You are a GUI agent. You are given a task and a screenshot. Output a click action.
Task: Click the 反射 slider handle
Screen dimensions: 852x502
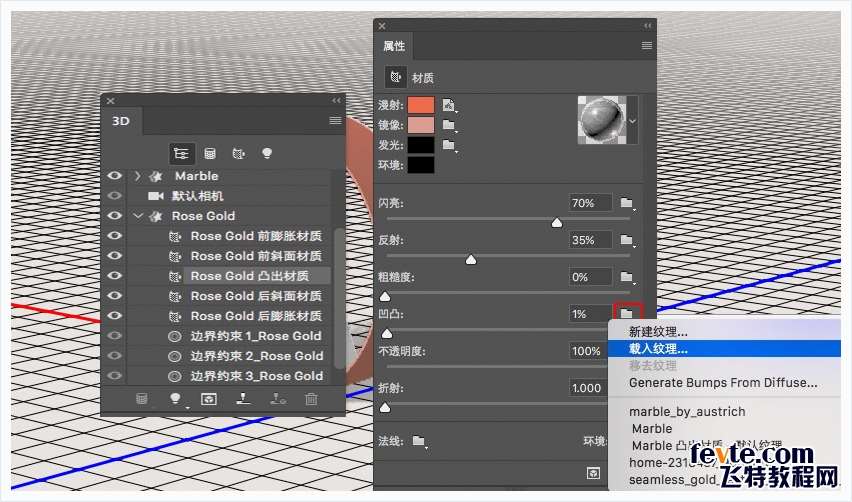(471, 260)
